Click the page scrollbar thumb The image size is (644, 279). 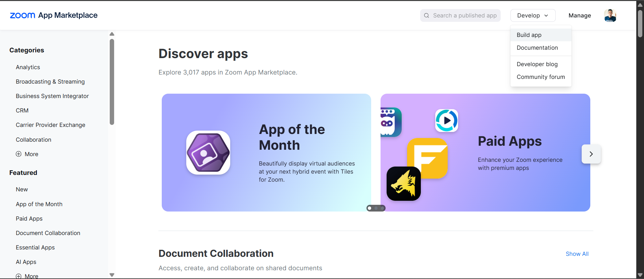[640, 24]
